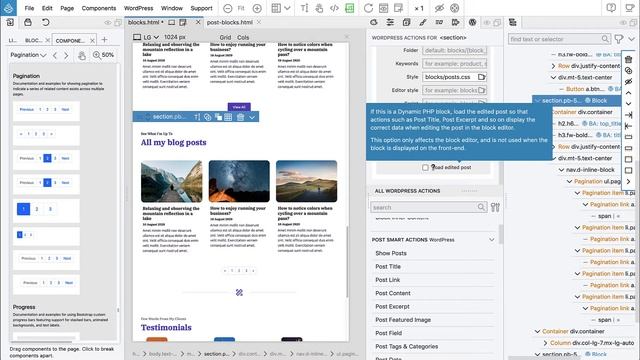Open the WordPress menu

[x=139, y=8]
